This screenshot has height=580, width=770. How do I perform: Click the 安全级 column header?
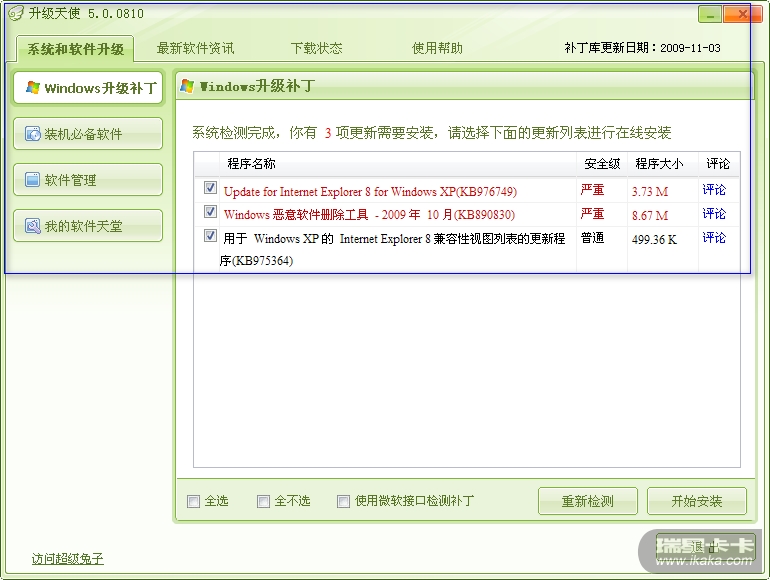[602, 164]
